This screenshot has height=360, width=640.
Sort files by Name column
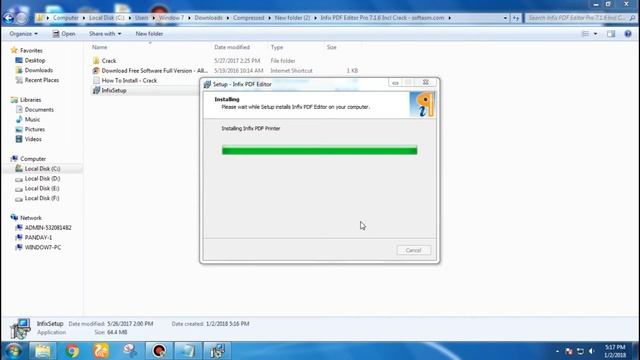click(100, 47)
